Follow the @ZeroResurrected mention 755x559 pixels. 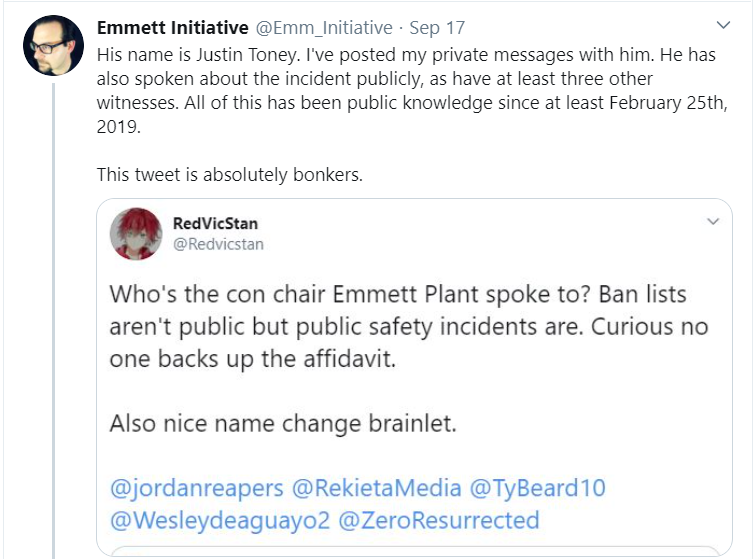(x=439, y=520)
